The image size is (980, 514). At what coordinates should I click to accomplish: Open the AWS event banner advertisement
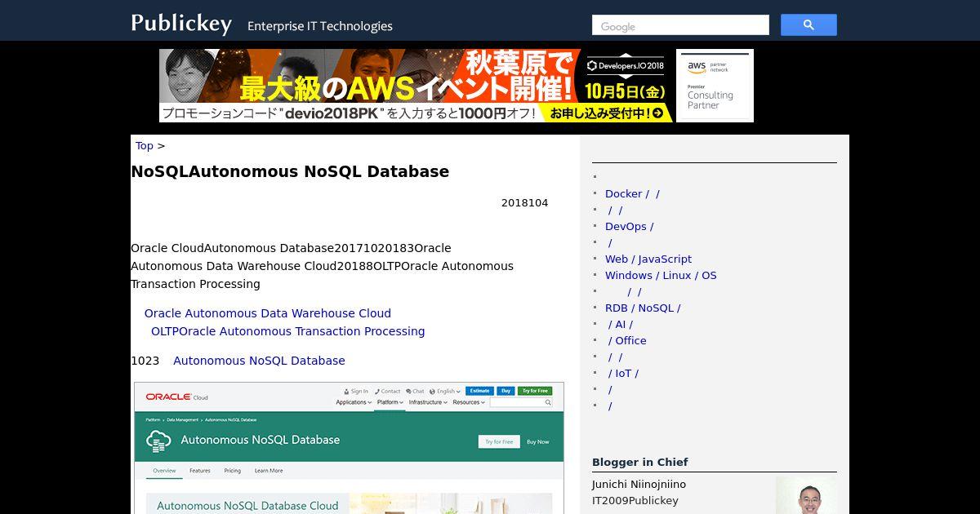(416, 86)
